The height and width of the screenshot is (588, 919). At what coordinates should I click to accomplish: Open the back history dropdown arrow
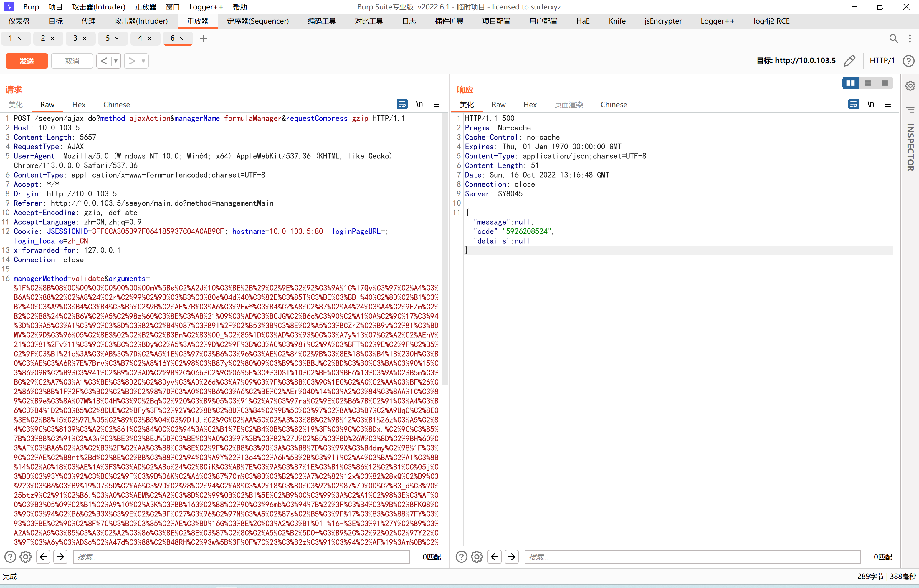coord(116,61)
